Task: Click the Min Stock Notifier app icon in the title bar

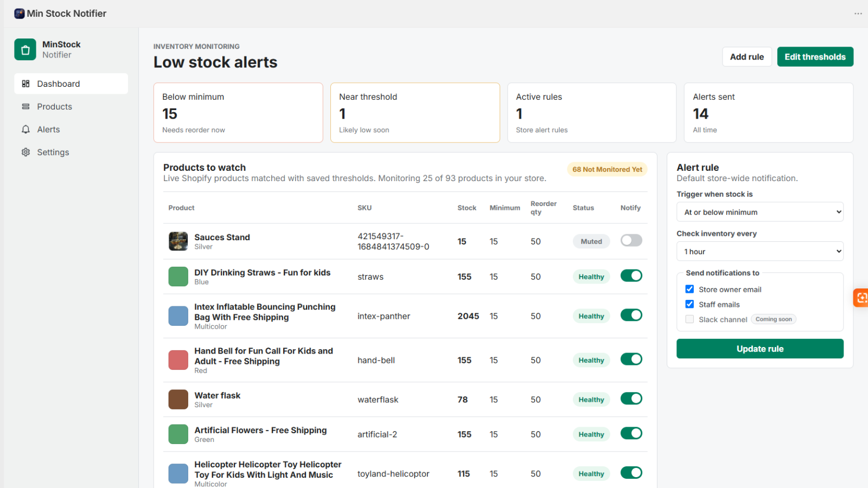Action: click(20, 14)
